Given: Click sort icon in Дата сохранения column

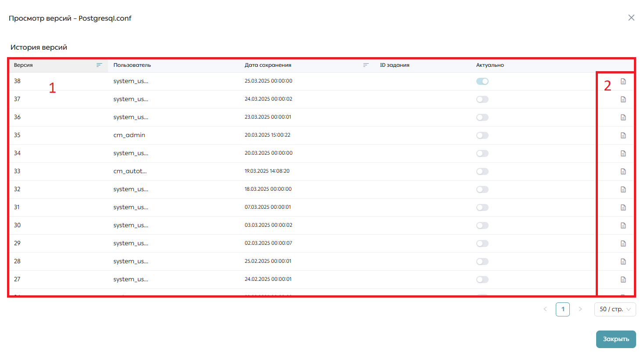Looking at the screenshot, I should 366,65.
